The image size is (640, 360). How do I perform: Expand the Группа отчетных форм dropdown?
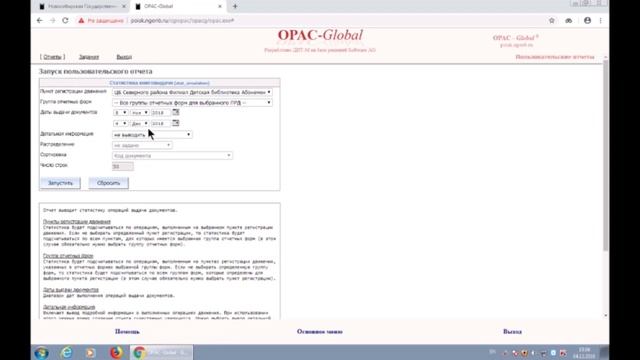click(192, 102)
